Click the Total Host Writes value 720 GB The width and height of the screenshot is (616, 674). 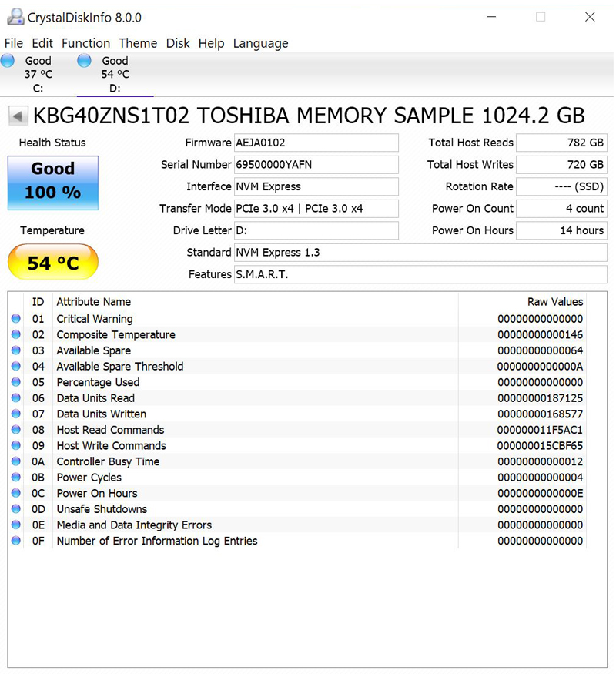561,165
